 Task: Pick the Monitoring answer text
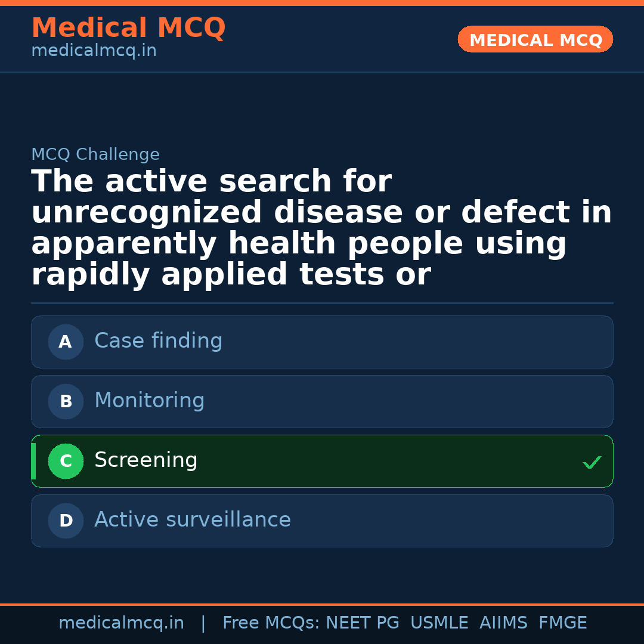[149, 401]
